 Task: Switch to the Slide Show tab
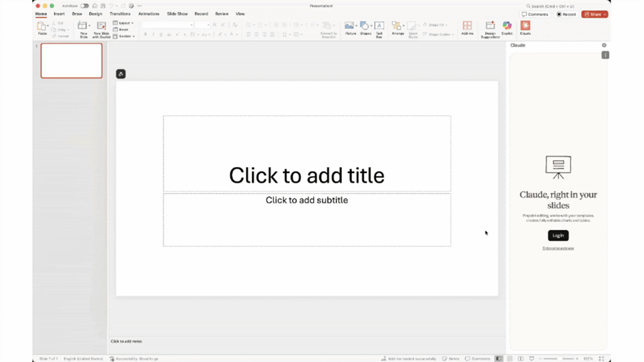tap(177, 14)
